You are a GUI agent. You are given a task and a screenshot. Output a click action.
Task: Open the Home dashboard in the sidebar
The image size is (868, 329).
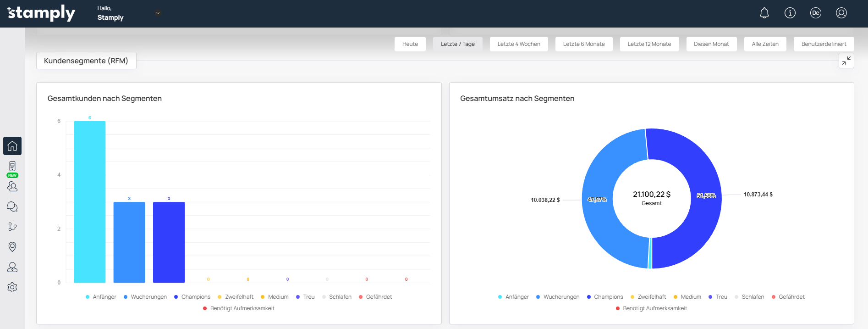[x=12, y=146]
